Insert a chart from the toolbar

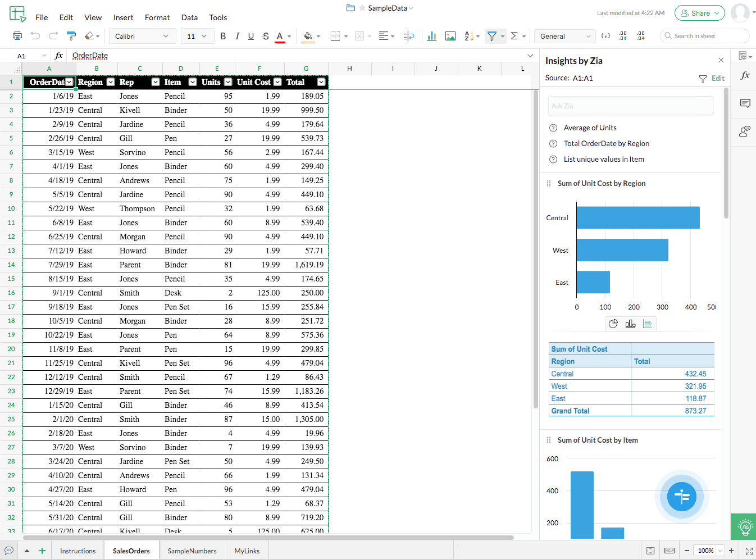pos(431,36)
